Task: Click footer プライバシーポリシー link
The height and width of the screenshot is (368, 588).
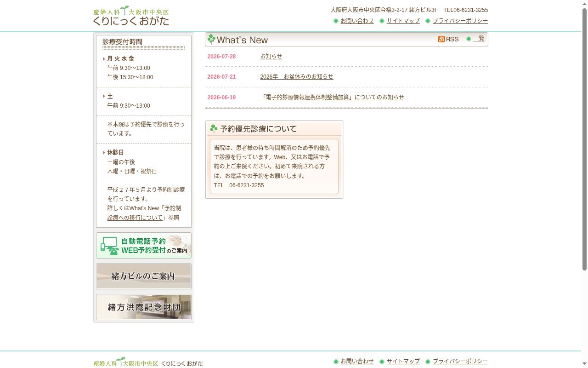Action: click(x=460, y=361)
